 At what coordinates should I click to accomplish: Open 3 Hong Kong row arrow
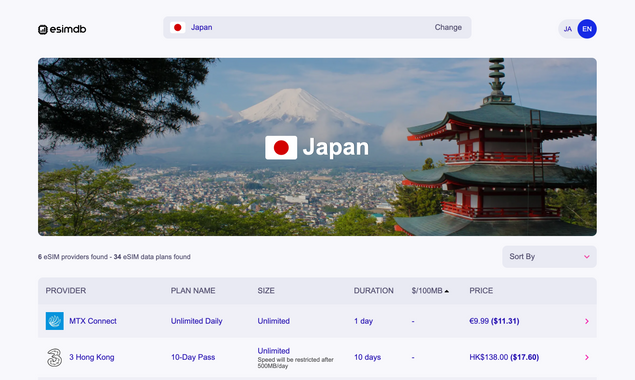coord(587,357)
